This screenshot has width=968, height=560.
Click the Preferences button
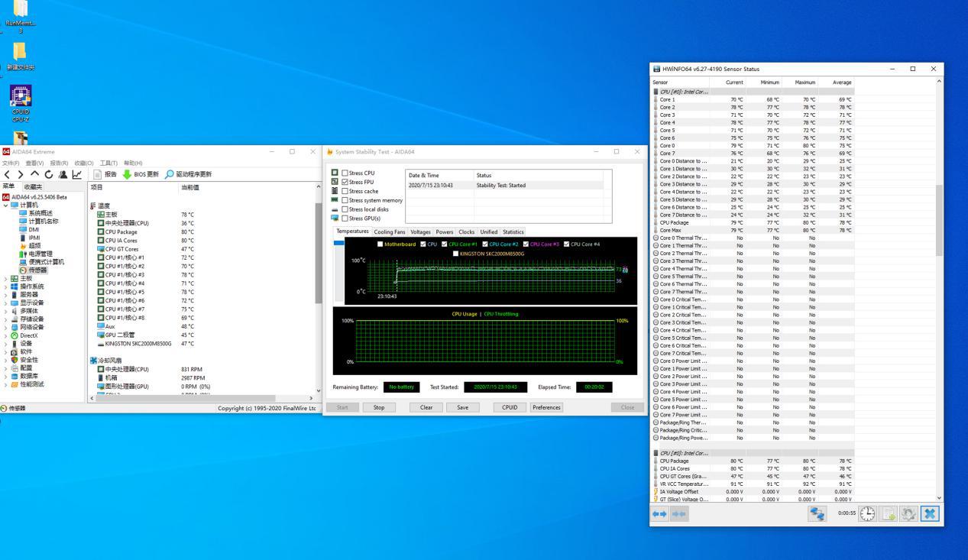click(546, 408)
